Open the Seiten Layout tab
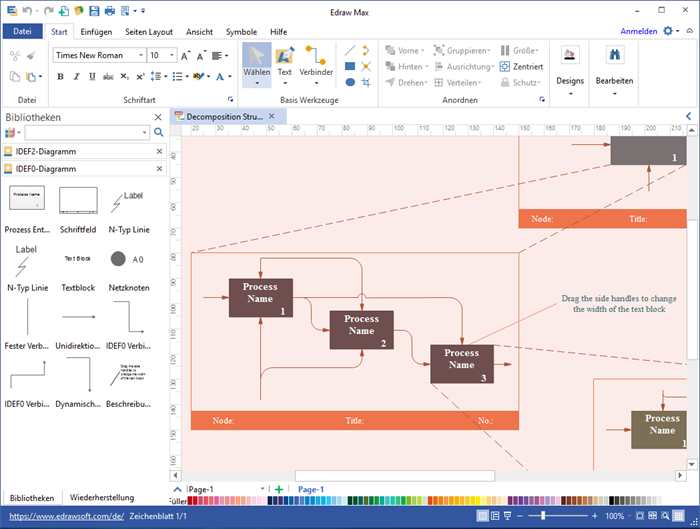Viewport: 700px width, 529px height. pyautogui.click(x=150, y=31)
